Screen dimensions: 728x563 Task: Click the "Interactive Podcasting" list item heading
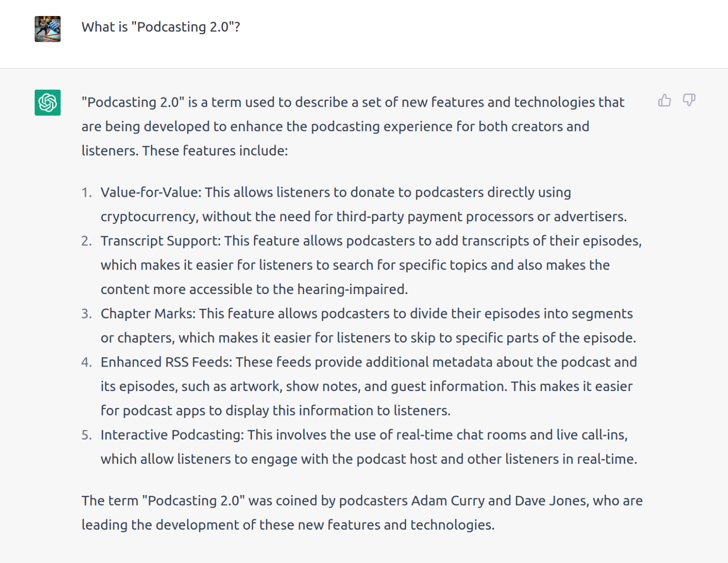coord(172,435)
